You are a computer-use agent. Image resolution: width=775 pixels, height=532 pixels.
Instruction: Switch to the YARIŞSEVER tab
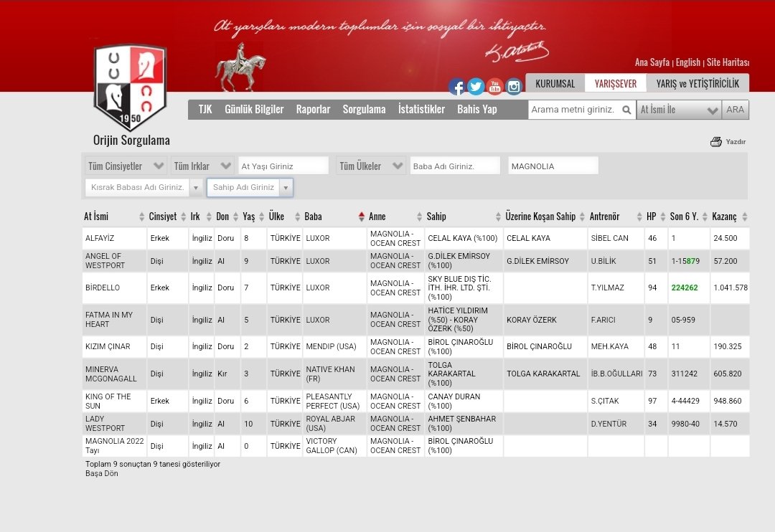(616, 83)
